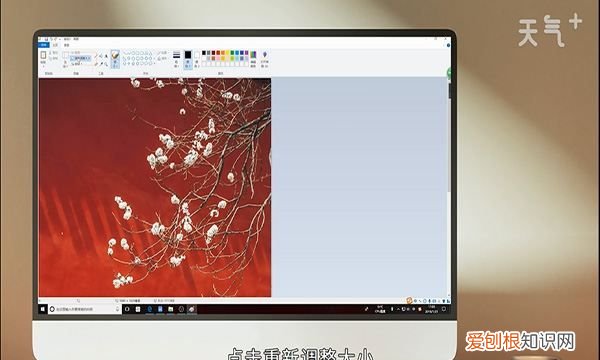Select the Magnifier tool

point(106,64)
